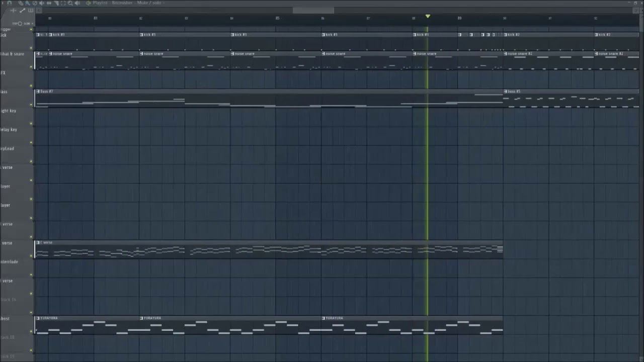Mute the FX track
This screenshot has width=644, height=362.
(x=31, y=86)
